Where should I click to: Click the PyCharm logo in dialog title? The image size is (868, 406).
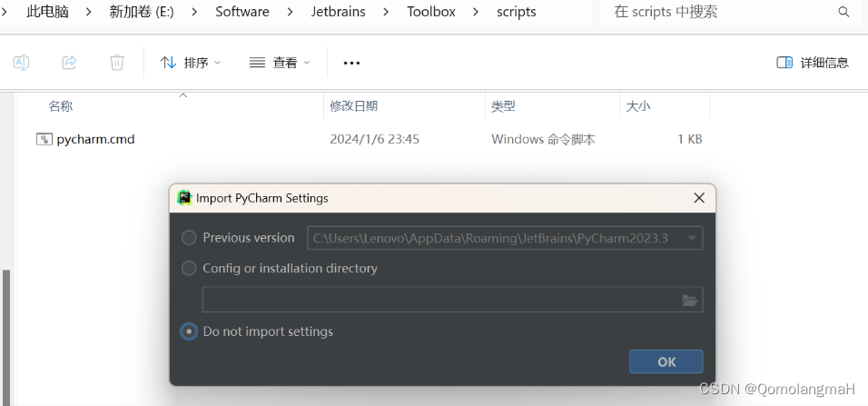coord(184,198)
